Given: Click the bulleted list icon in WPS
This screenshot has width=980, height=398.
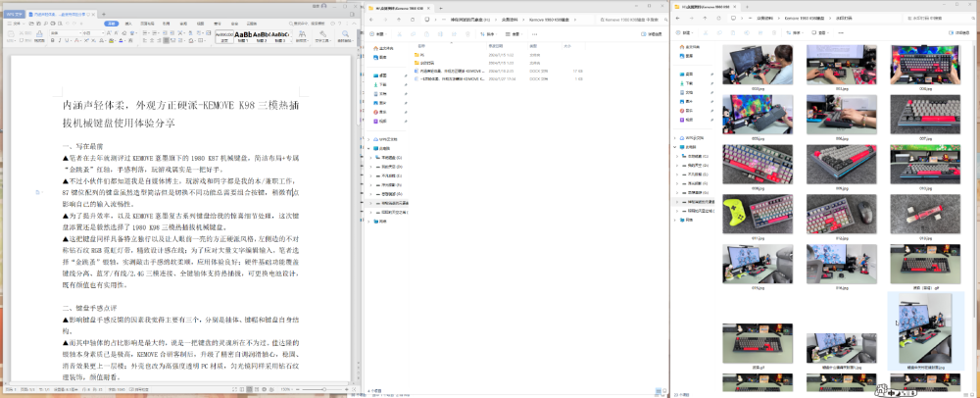Looking at the screenshot, I should pyautogui.click(x=145, y=33).
